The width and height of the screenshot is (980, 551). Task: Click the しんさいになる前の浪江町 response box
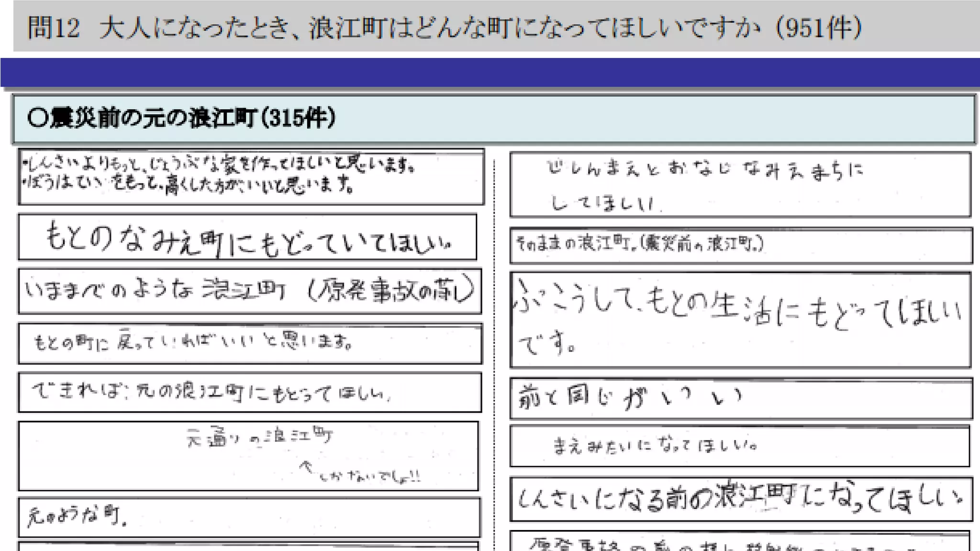[741, 499]
